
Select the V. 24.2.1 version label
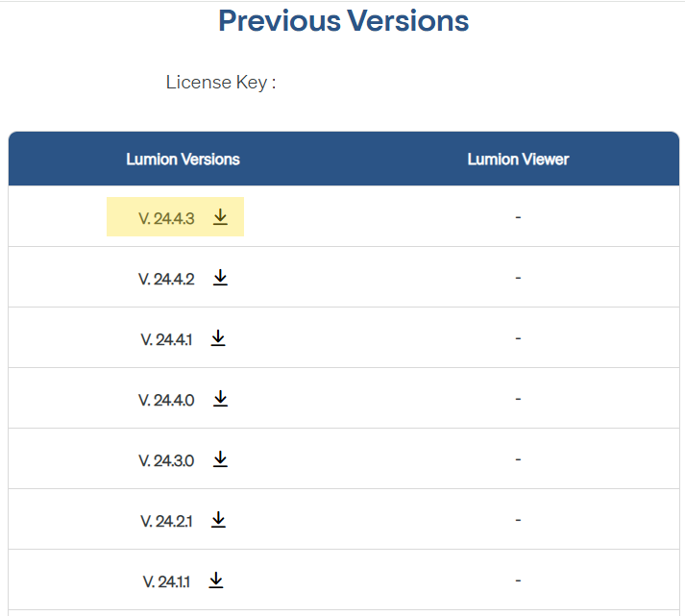tap(166, 521)
